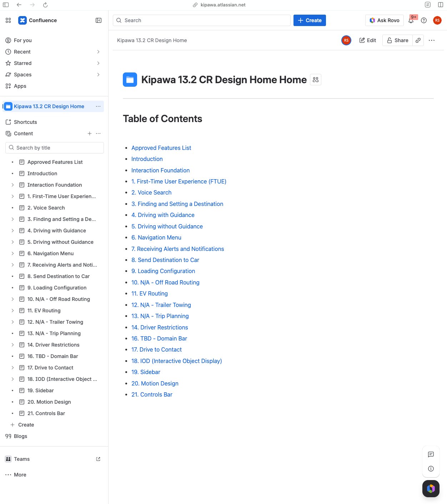Expand the Recent section chevron
This screenshot has height=504, width=447.
pos(98,52)
